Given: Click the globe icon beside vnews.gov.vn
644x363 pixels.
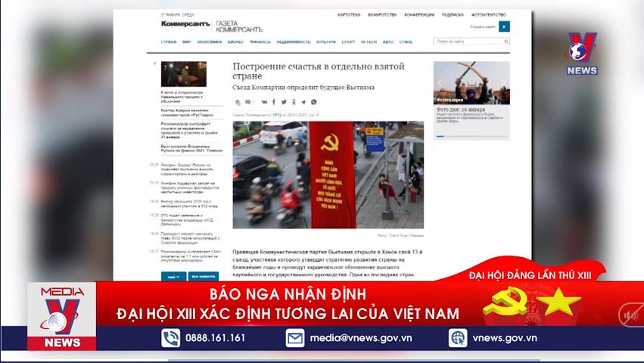Looking at the screenshot, I should pos(458,338).
